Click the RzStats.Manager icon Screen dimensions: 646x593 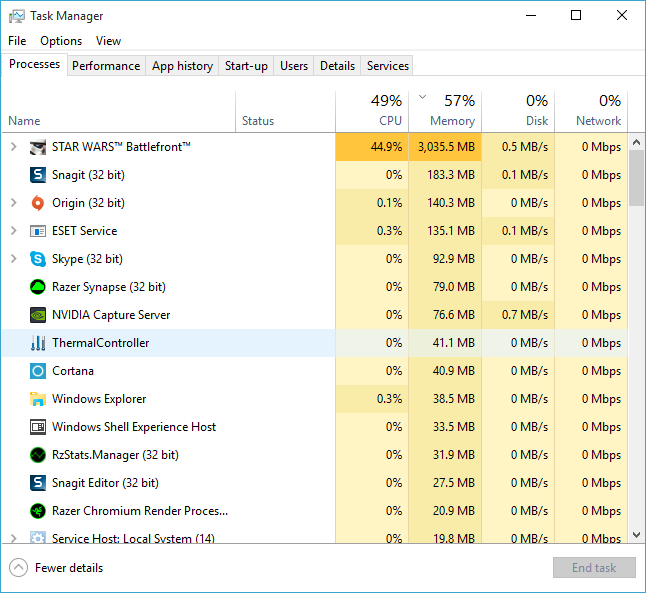[38, 455]
